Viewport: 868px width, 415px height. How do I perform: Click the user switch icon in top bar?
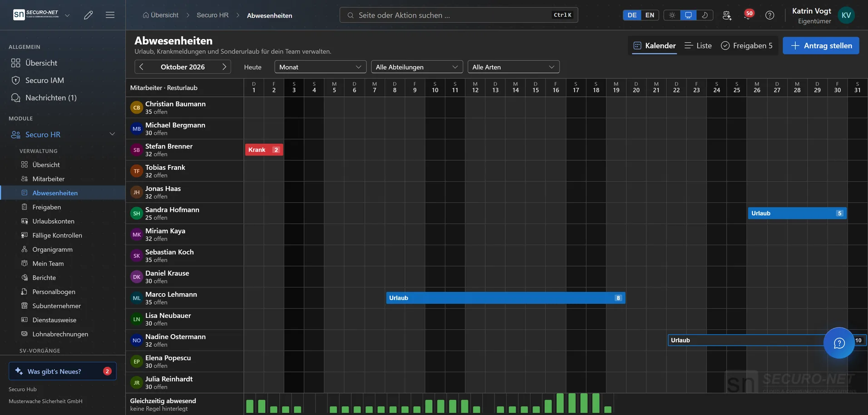pyautogui.click(x=727, y=15)
